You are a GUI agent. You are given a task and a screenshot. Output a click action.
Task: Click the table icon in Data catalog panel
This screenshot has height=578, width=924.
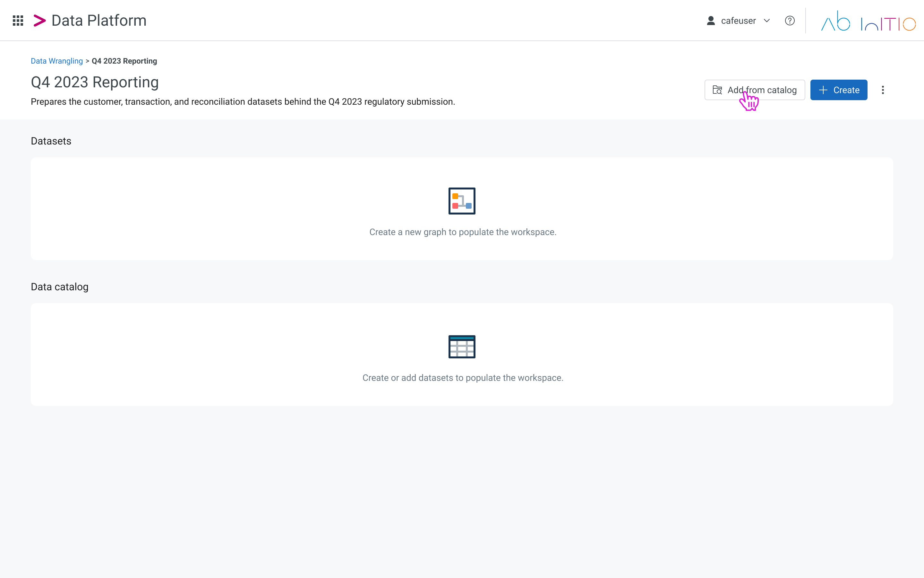462,347
